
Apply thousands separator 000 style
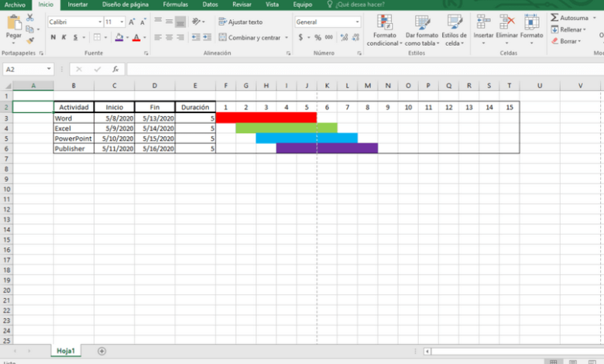pyautogui.click(x=329, y=37)
